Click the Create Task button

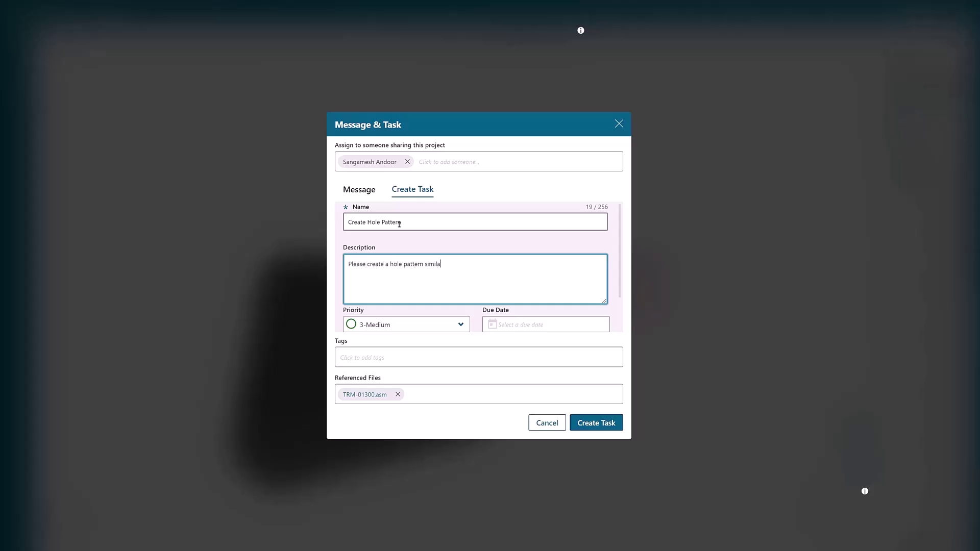coord(596,422)
